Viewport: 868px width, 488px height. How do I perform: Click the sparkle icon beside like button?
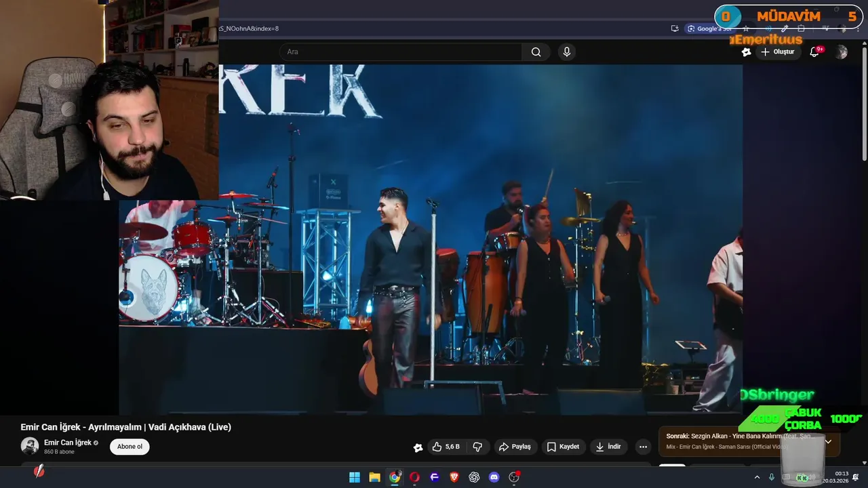pos(418,447)
